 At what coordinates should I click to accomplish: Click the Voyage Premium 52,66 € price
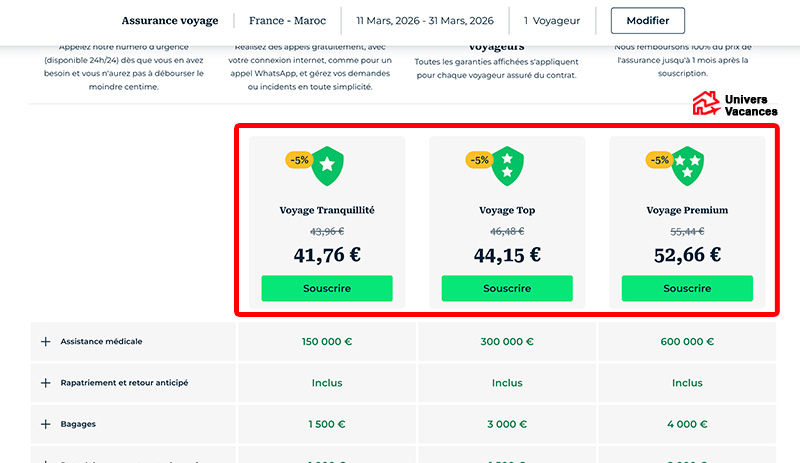coord(687,254)
